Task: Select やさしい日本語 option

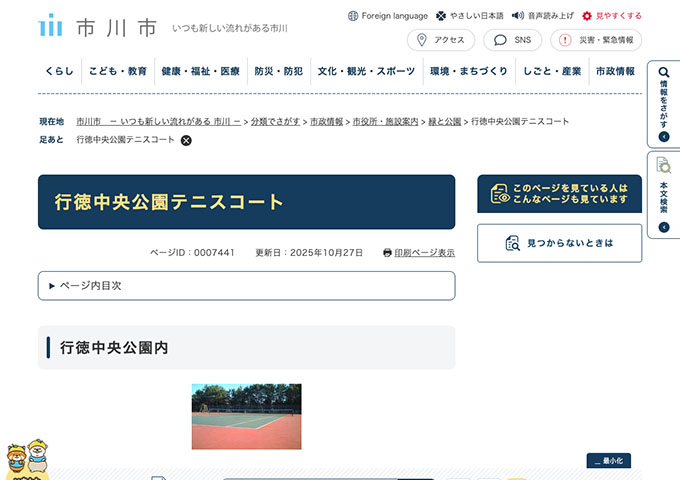Action: click(470, 16)
